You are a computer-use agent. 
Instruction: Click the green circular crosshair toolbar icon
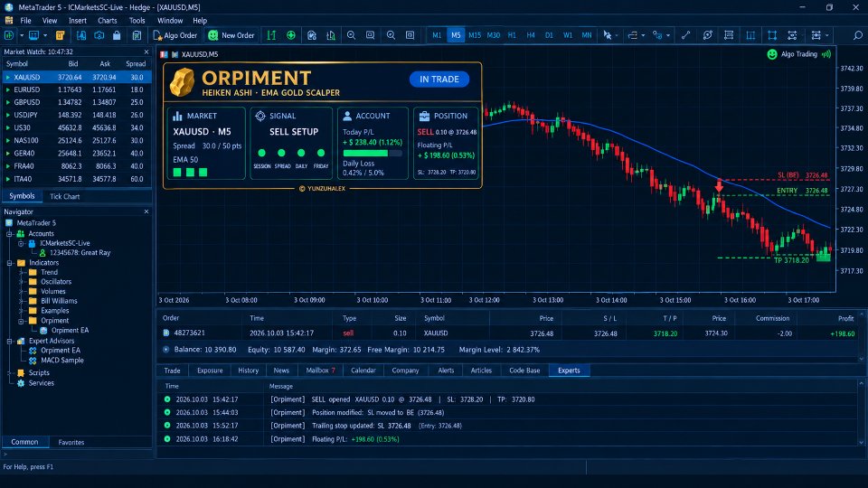coord(290,35)
